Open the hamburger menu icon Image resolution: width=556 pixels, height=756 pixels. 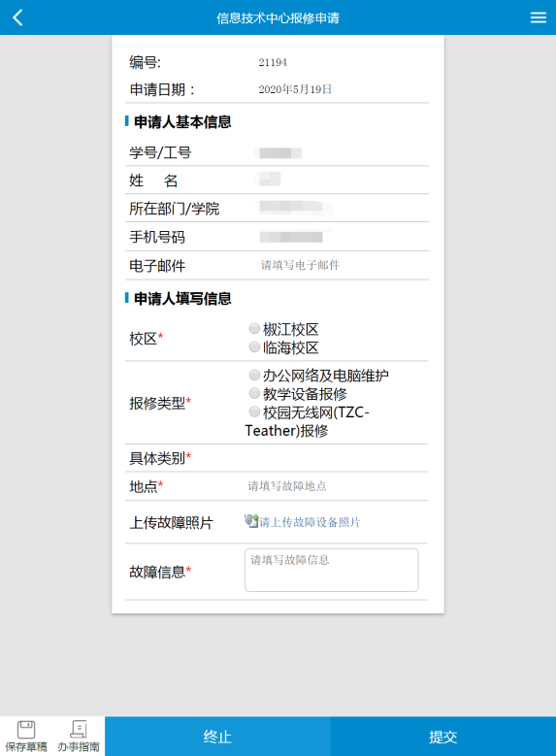pos(539,17)
